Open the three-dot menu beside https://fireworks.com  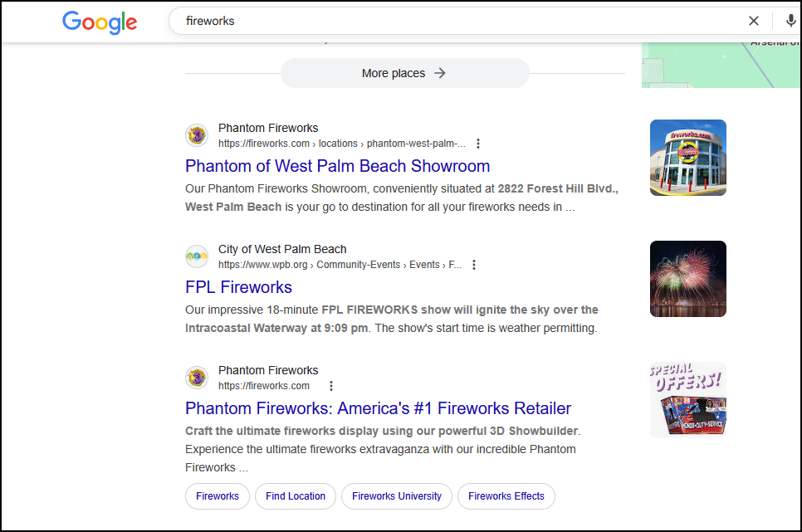[x=331, y=386]
